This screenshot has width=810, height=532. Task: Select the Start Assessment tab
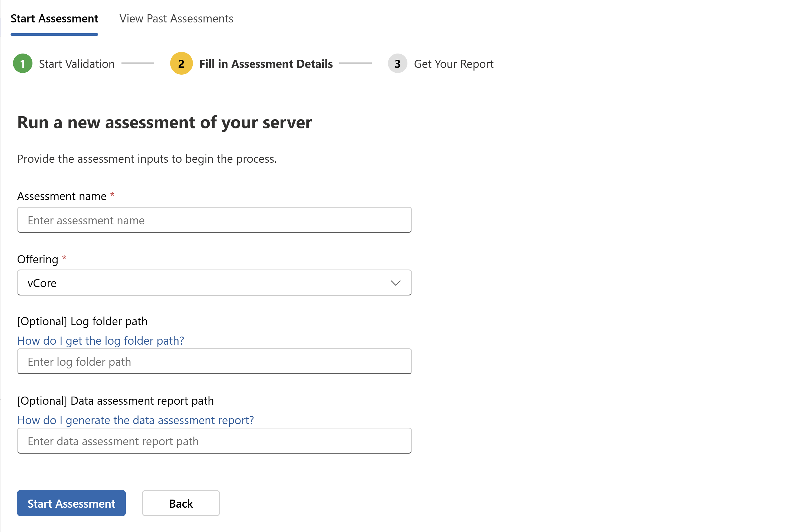click(x=54, y=19)
